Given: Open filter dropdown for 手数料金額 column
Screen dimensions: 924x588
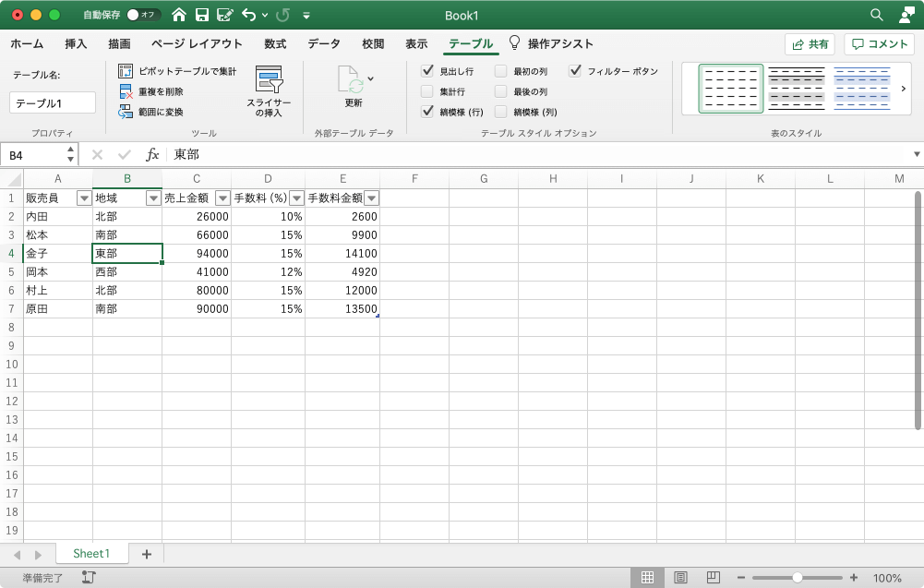Looking at the screenshot, I should click(x=371, y=198).
